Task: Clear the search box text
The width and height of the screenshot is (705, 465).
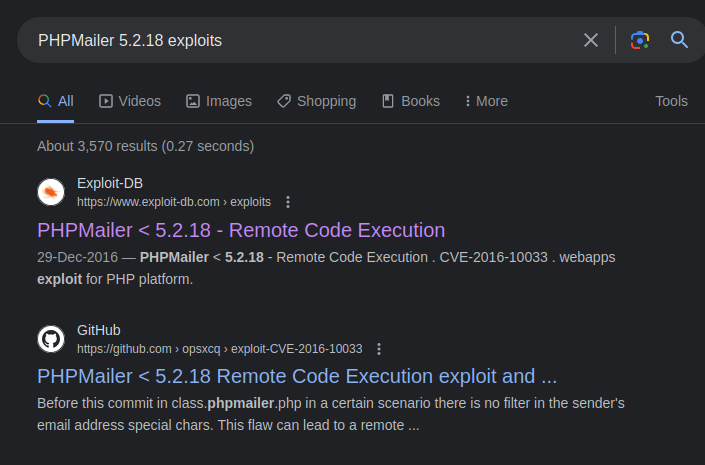Action: pyautogui.click(x=591, y=40)
